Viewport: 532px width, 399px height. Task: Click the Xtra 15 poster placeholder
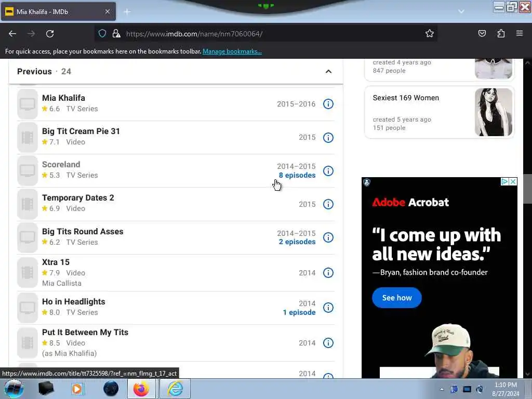[28, 272]
